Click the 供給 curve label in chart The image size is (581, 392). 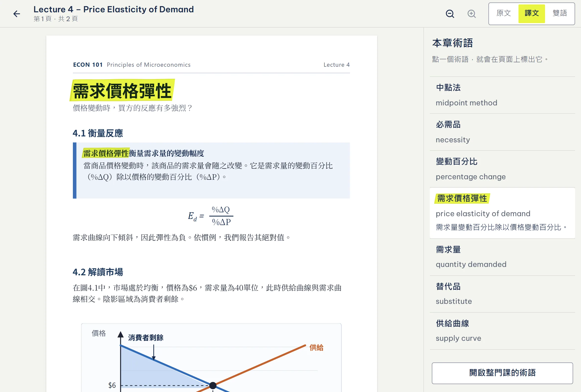pos(316,347)
